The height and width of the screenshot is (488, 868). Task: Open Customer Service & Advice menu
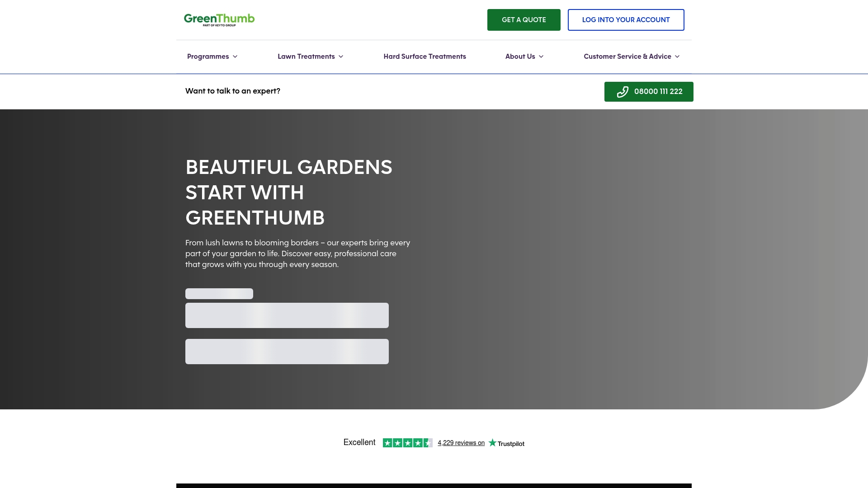(627, 56)
